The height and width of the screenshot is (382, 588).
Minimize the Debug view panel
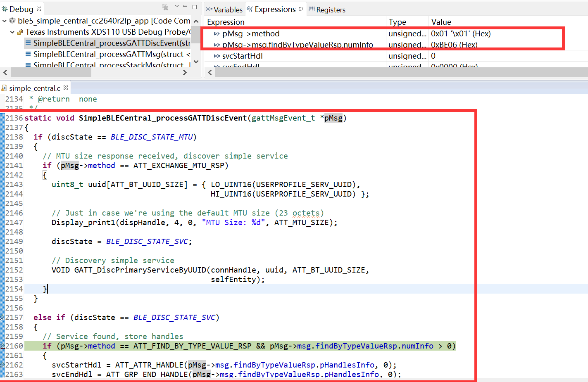click(185, 6)
